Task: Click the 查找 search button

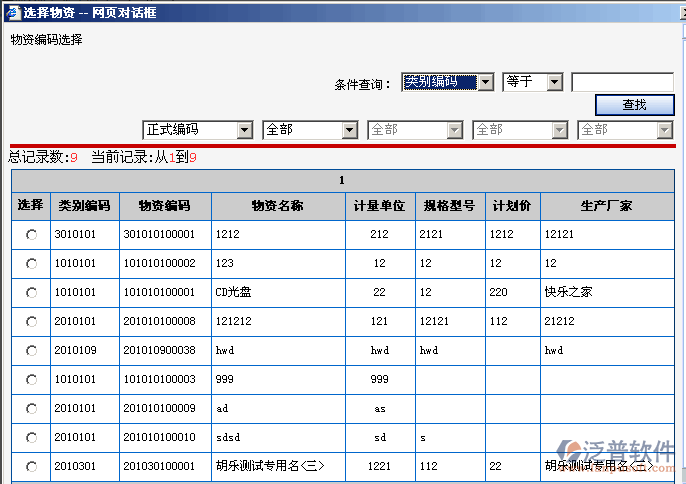Action: click(x=634, y=105)
